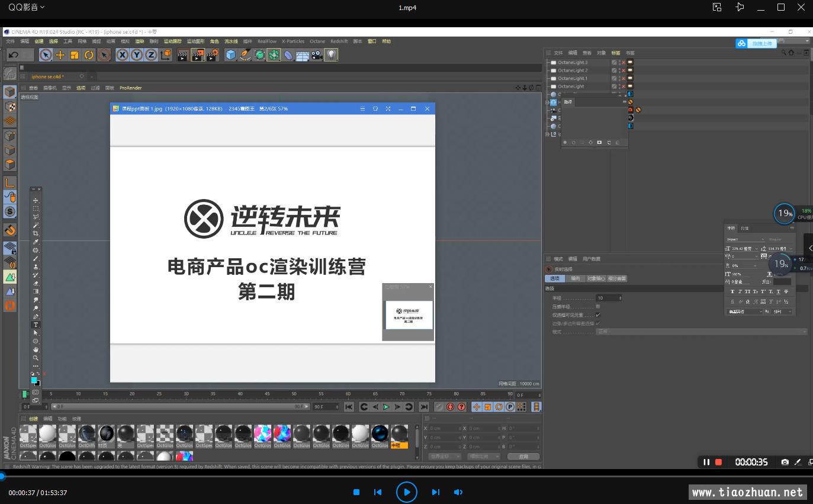Screen dimensions: 813x504
Task: Open the Impact font family dropdown
Action: 745,239
